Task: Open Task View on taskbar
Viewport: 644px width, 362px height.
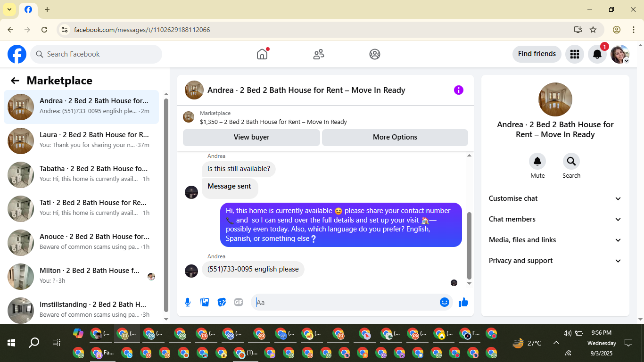Action: pyautogui.click(x=57, y=343)
